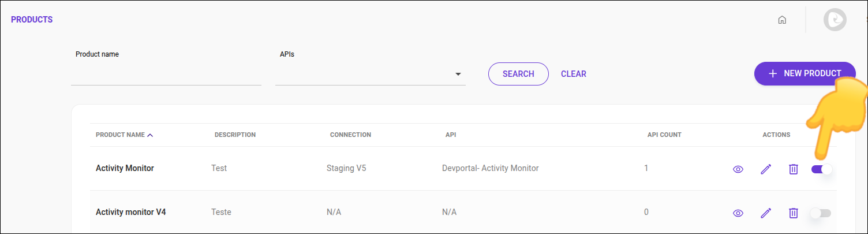Create a new product
Screen dimensions: 868x234
804,73
